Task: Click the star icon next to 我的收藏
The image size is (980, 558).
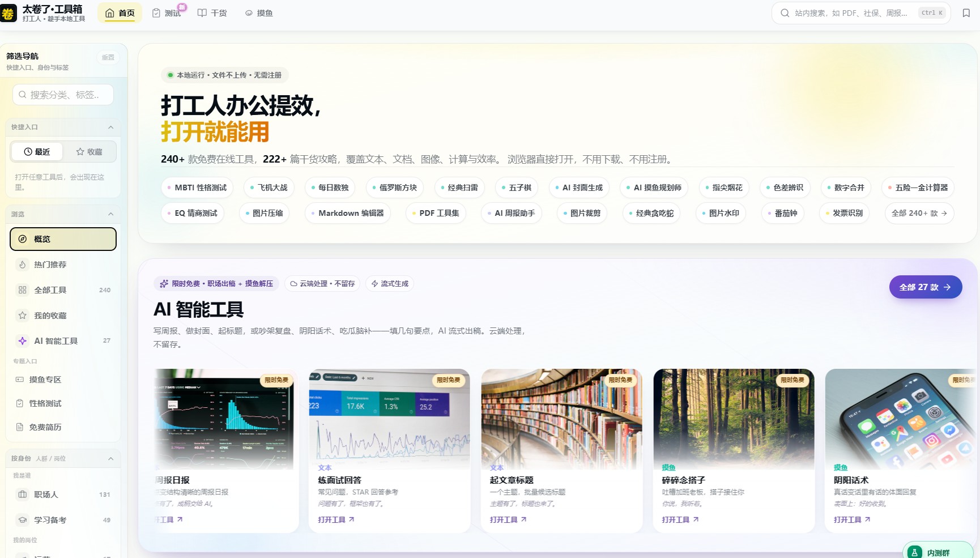Action: coord(23,316)
